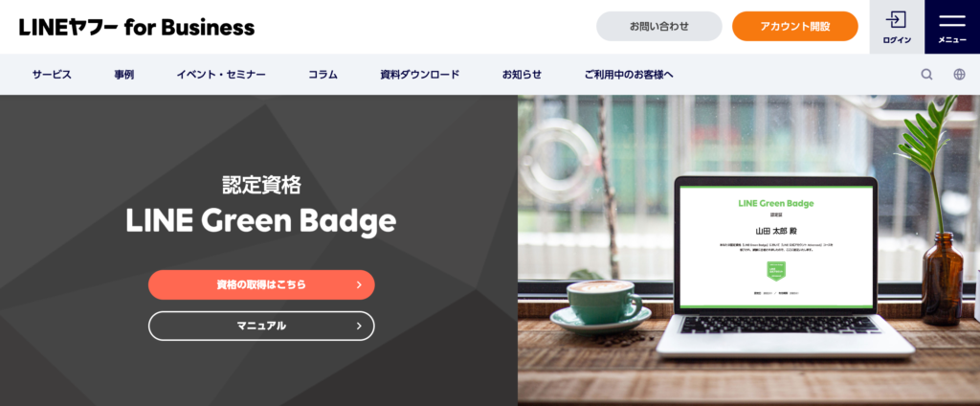Click the orange アカウント開設 button
Screen dimensions: 980x406
tap(795, 26)
